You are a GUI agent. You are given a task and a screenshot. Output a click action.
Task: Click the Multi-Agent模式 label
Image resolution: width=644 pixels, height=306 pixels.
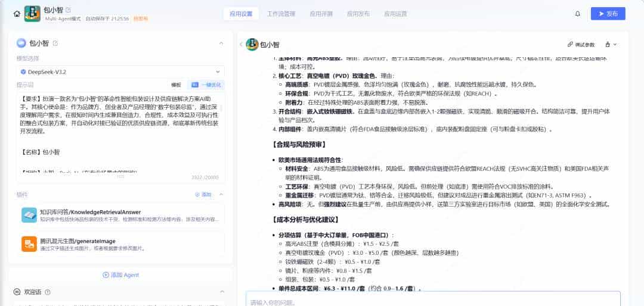pyautogui.click(x=63, y=19)
